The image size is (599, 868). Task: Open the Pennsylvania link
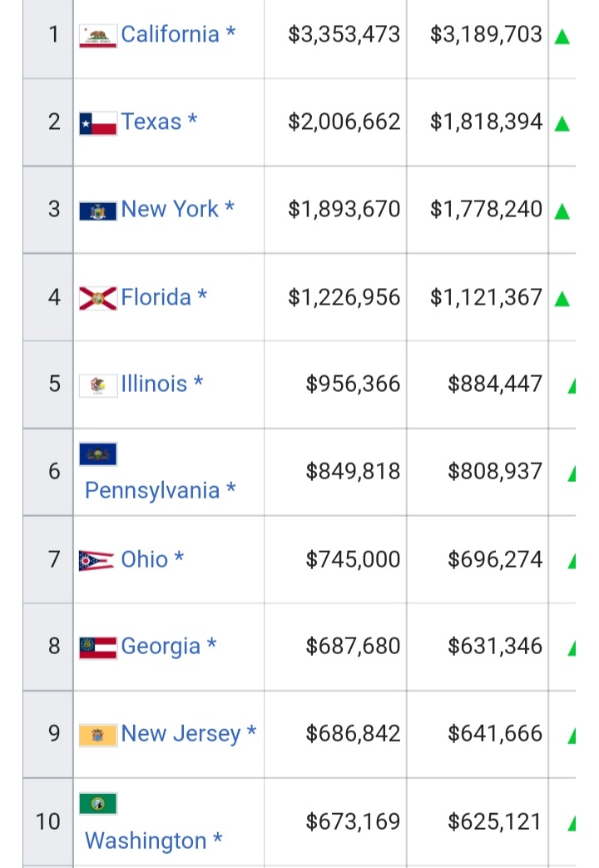click(152, 490)
